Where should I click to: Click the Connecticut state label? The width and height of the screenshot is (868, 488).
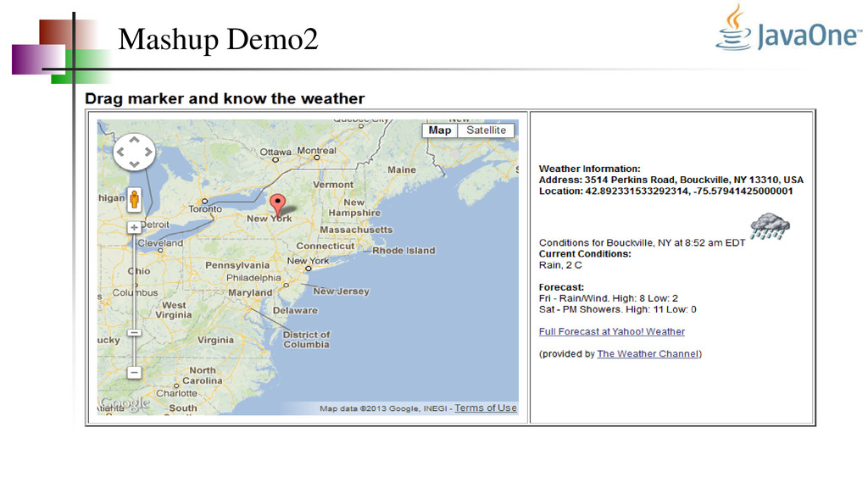click(x=325, y=246)
